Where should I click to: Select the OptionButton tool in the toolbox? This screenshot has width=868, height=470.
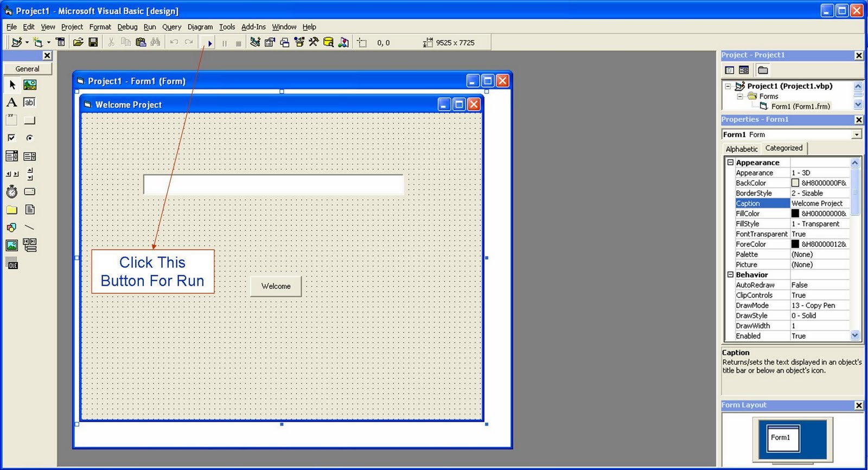point(30,138)
